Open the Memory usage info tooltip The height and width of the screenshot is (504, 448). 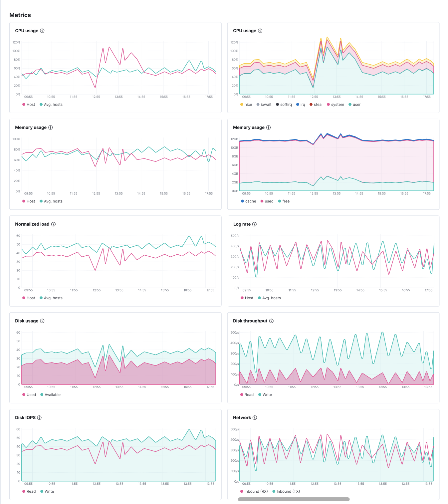point(50,127)
